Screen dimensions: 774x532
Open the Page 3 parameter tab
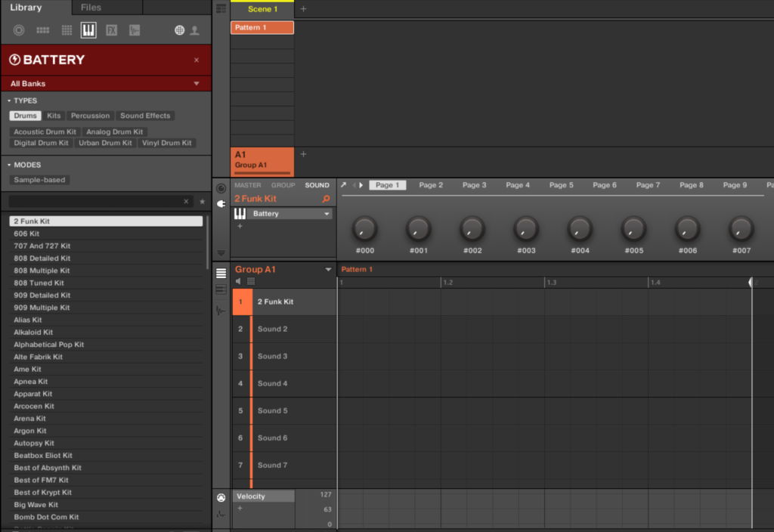coord(475,185)
